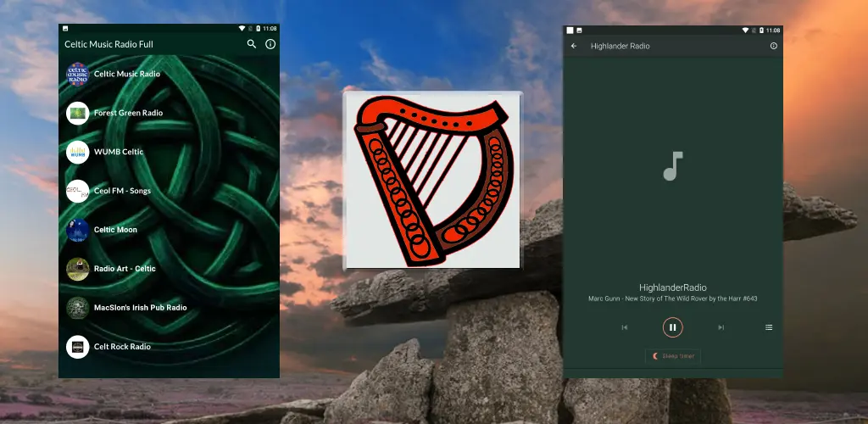
Task: Open the info icon beside the search icon
Action: point(270,44)
